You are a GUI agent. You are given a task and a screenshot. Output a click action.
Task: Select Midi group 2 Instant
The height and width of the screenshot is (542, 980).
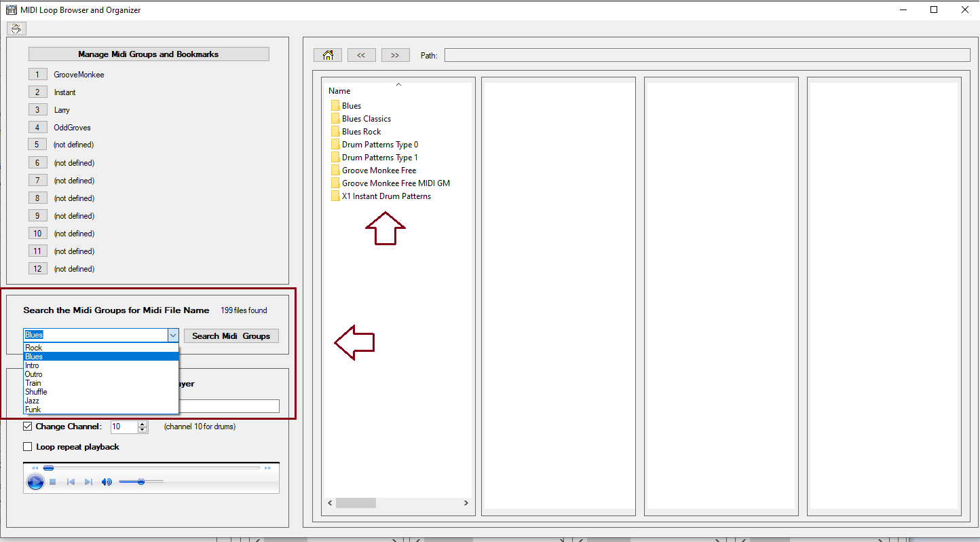[x=38, y=92]
